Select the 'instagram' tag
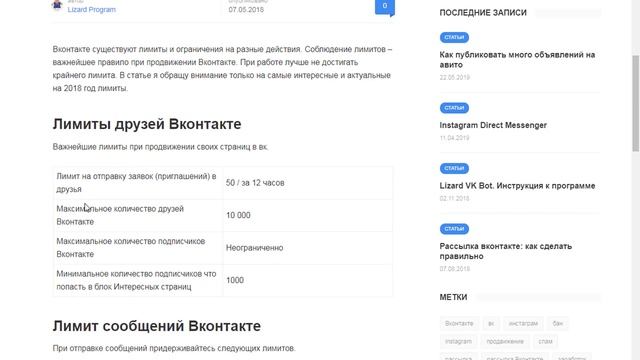Viewport: 640px width, 360px height. (458, 341)
